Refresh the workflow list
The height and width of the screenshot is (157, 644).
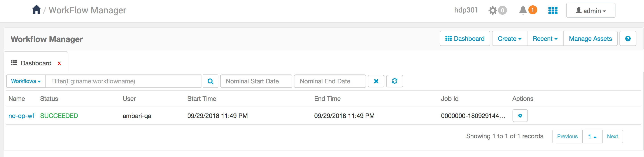click(394, 81)
